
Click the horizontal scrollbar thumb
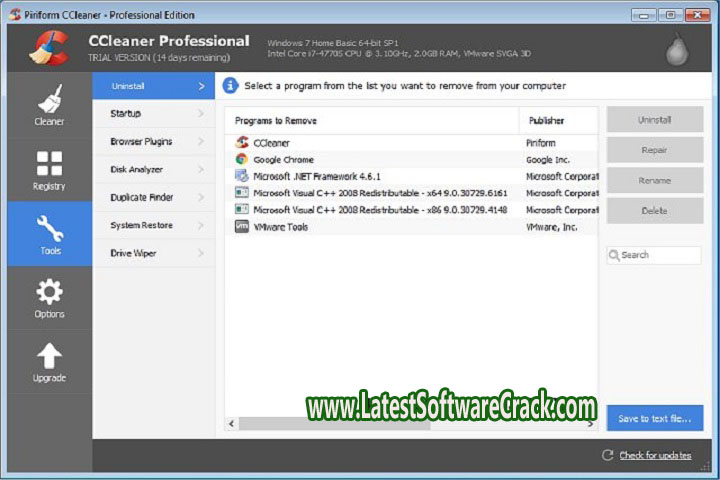tap(334, 424)
